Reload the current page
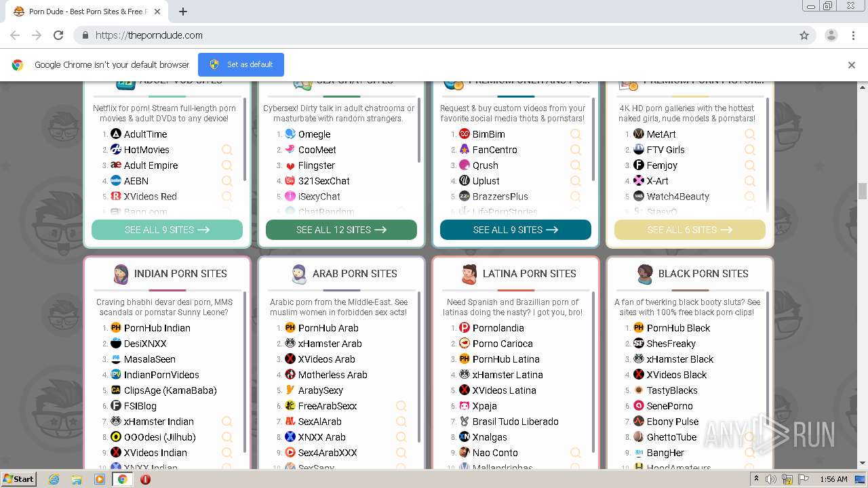 [x=58, y=35]
